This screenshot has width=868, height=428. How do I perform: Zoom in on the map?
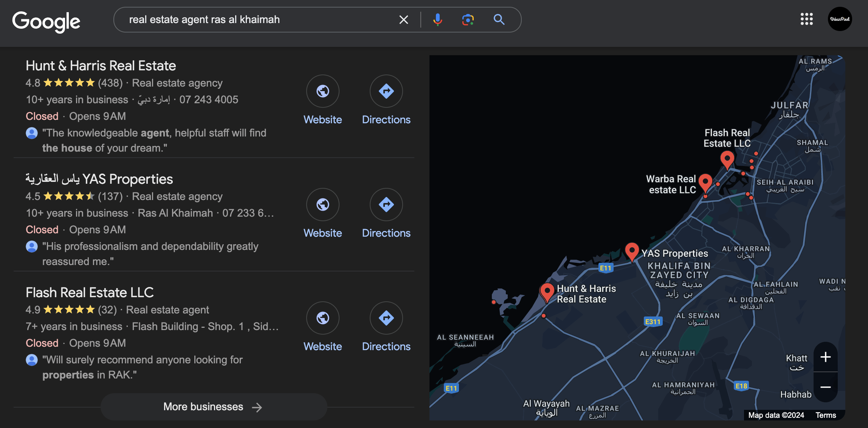click(826, 357)
